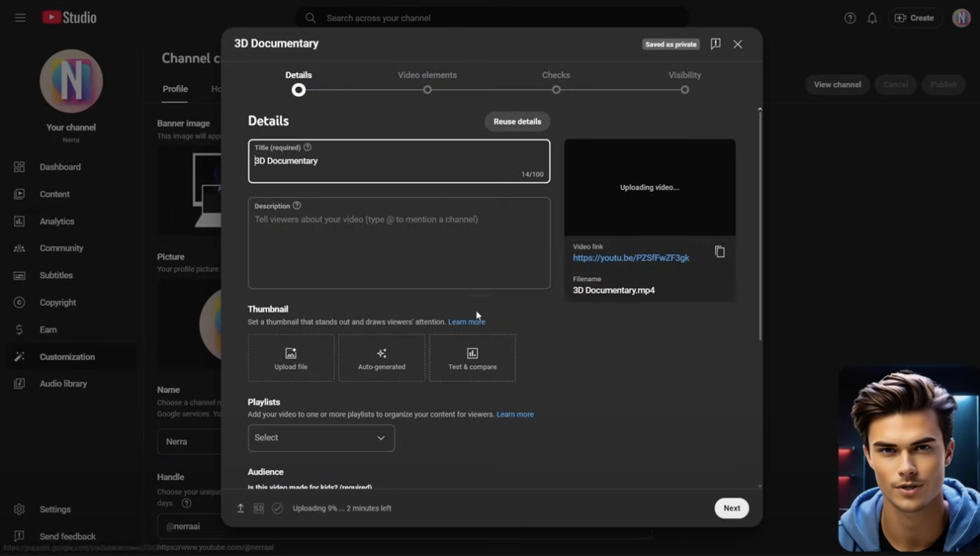
Task: Jump to the Visibility step
Action: point(684,89)
